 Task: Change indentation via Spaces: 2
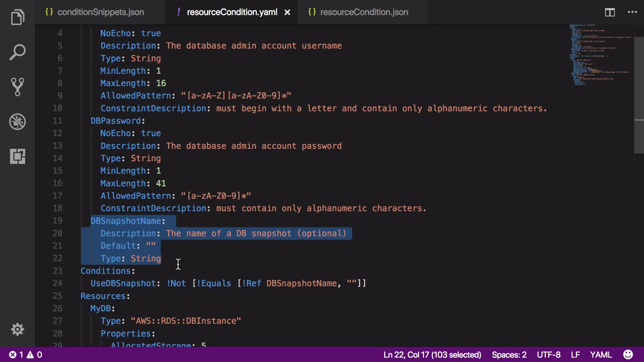pos(509,355)
